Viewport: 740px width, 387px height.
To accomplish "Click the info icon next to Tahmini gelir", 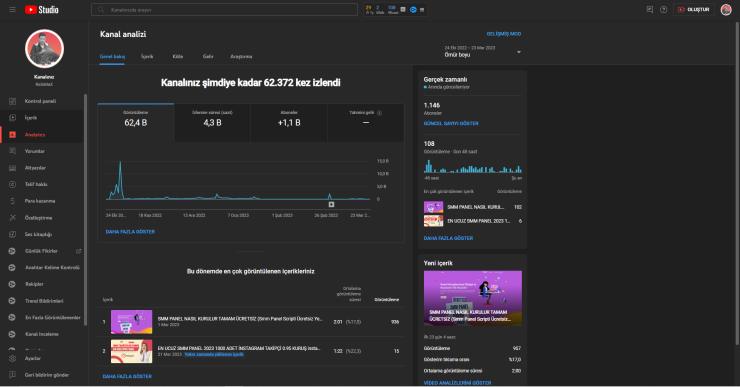I will coord(379,113).
